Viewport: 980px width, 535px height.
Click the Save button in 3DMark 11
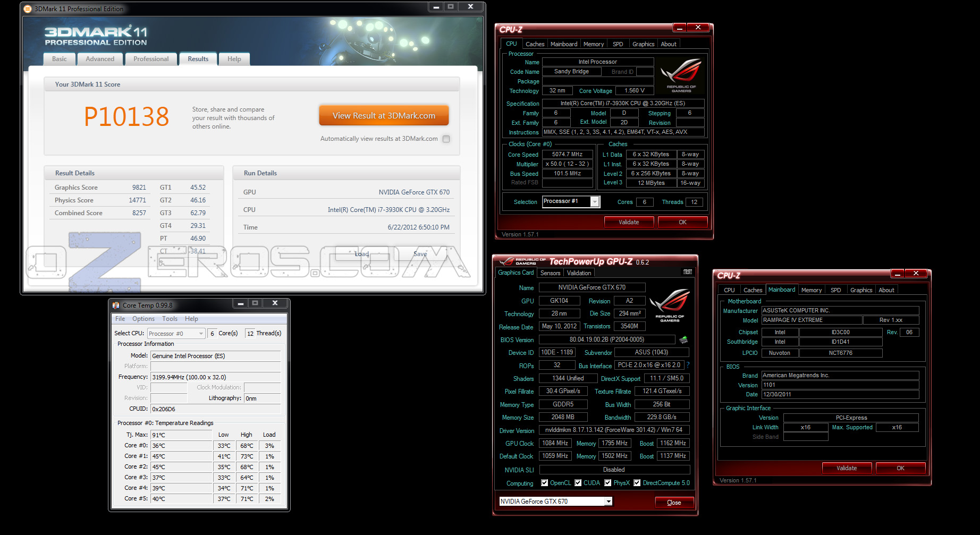coord(420,254)
